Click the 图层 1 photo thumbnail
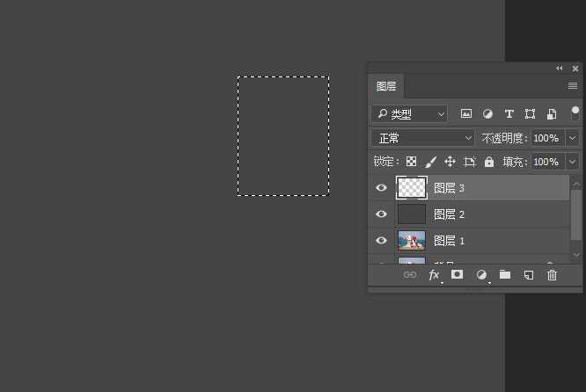 (x=412, y=241)
